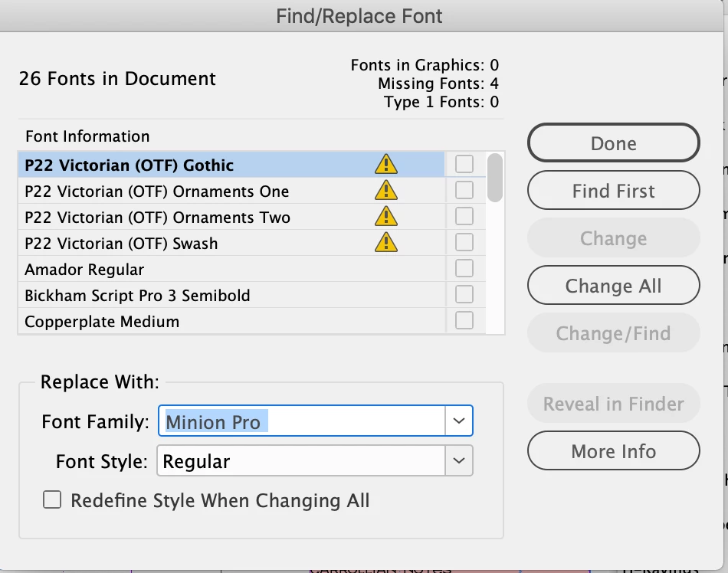Screen dimensions: 728x573
Task: Click the 26 Fonts in Document heading
Action: tap(117, 78)
